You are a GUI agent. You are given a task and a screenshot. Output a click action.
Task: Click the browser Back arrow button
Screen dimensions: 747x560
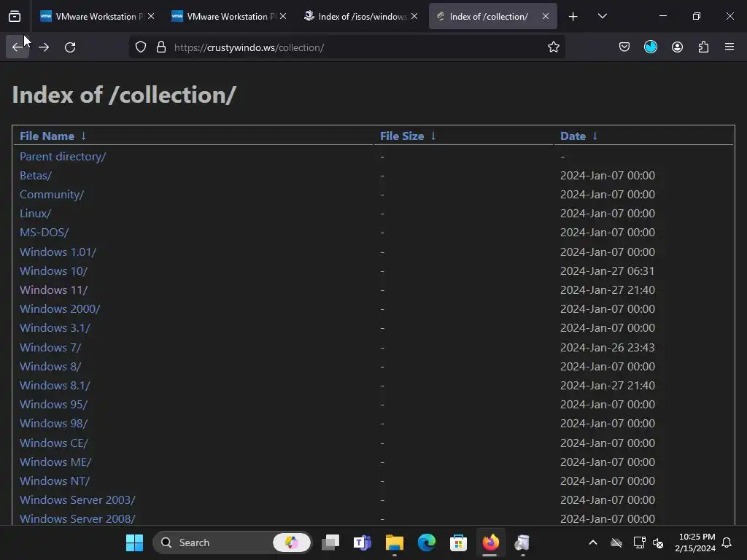(x=18, y=47)
